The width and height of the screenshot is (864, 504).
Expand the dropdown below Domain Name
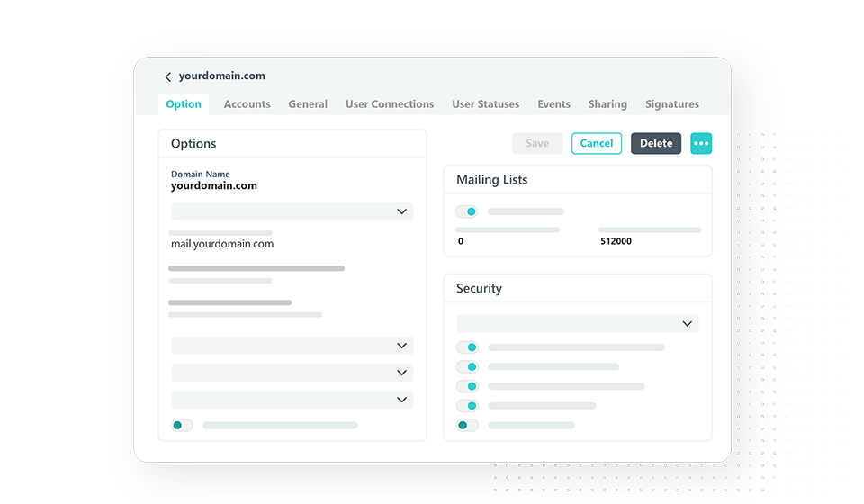292,211
